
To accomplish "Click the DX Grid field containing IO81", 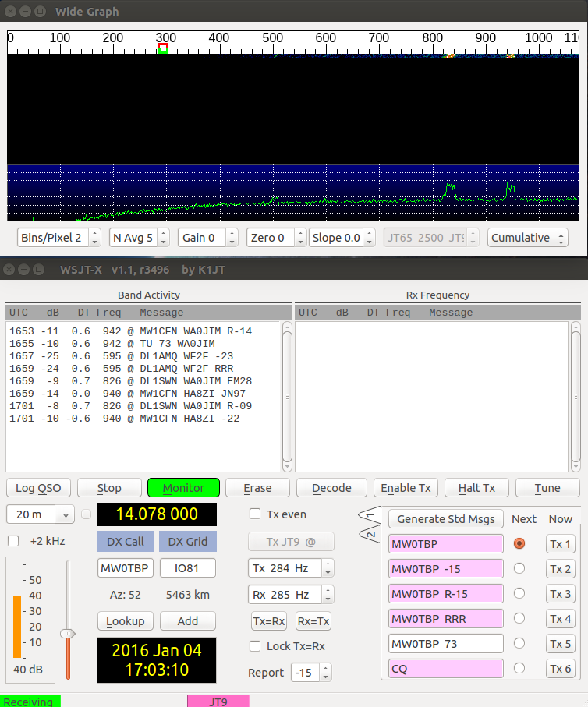I will coord(188,568).
